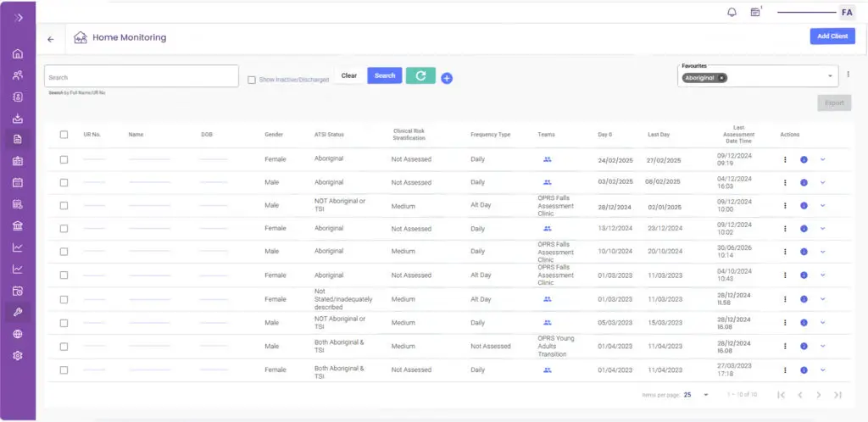
Task: View info for row assessed 27/03/2023 17:18
Action: point(804,370)
